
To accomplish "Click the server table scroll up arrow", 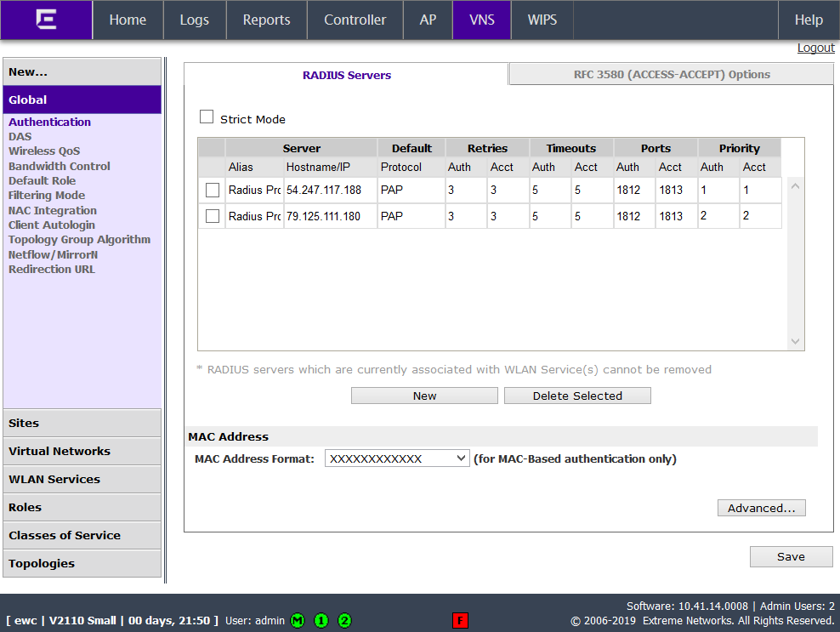I will [x=795, y=186].
